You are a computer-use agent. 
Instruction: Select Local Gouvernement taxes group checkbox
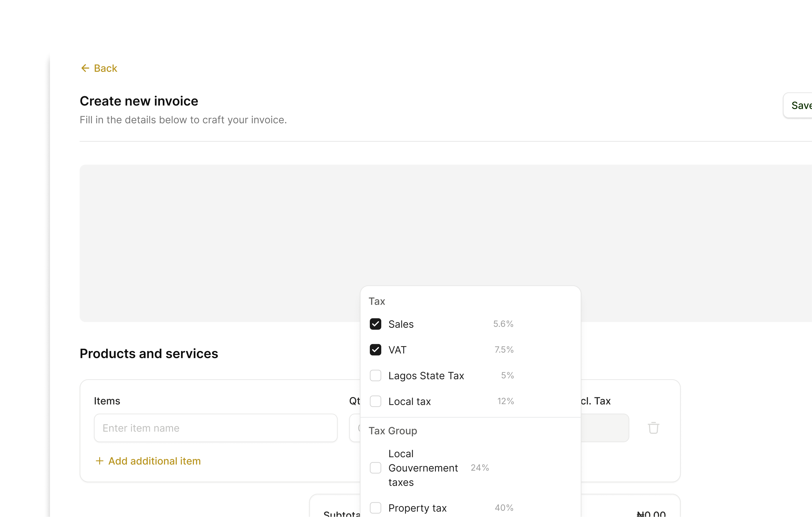click(x=375, y=468)
